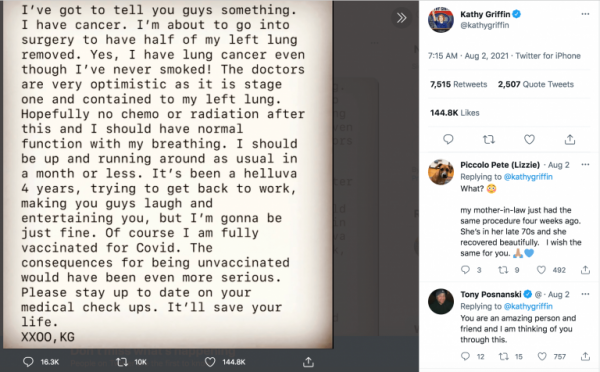Open Tony Posnanski's profile picture
The height and width of the screenshot is (372, 600).
coord(441,301)
